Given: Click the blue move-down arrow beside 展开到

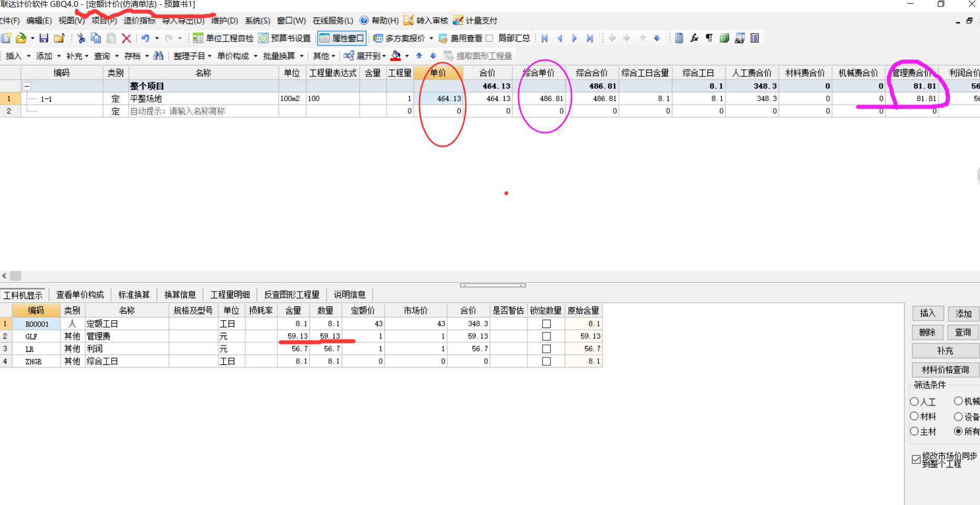Looking at the screenshot, I should click(433, 56).
